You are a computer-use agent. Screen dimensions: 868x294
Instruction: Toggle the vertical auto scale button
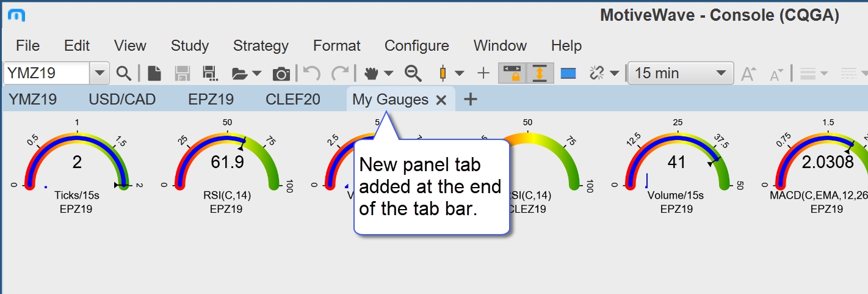(539, 73)
